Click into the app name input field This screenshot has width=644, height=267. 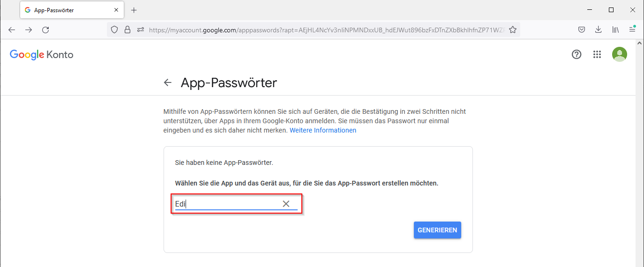[225, 204]
